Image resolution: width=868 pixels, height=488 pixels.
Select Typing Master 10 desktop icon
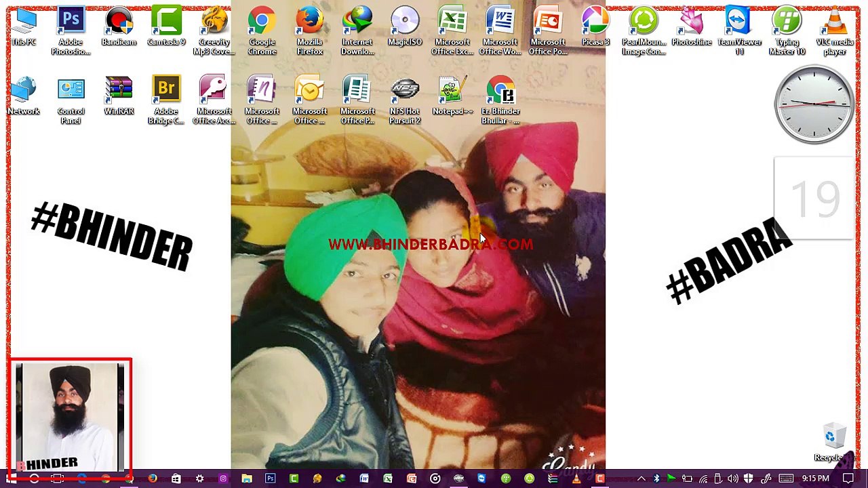point(787,31)
